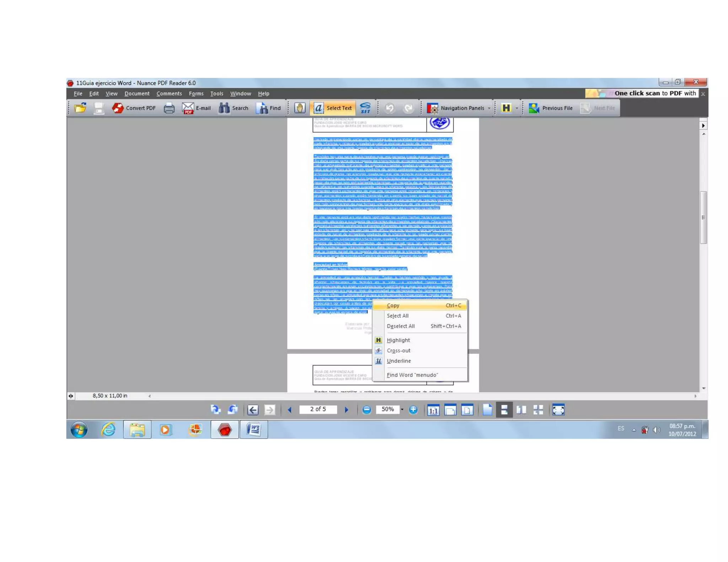The image size is (728, 562).
Task: Enter full screen mode icon
Action: point(558,410)
